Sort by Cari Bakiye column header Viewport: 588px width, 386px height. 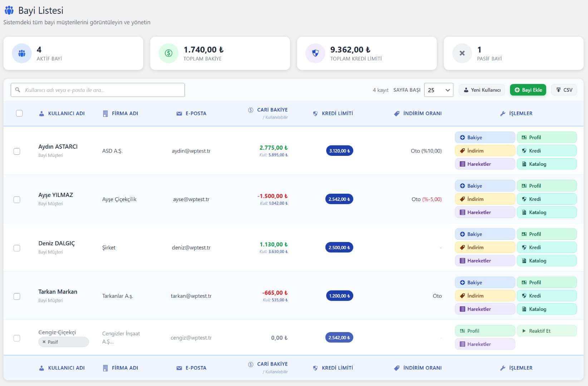[272, 110]
